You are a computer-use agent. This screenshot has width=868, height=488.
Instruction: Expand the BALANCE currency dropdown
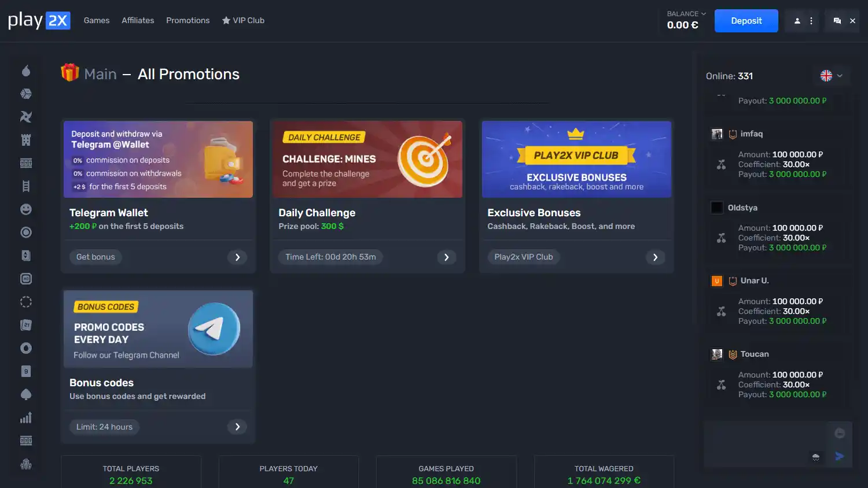click(686, 14)
